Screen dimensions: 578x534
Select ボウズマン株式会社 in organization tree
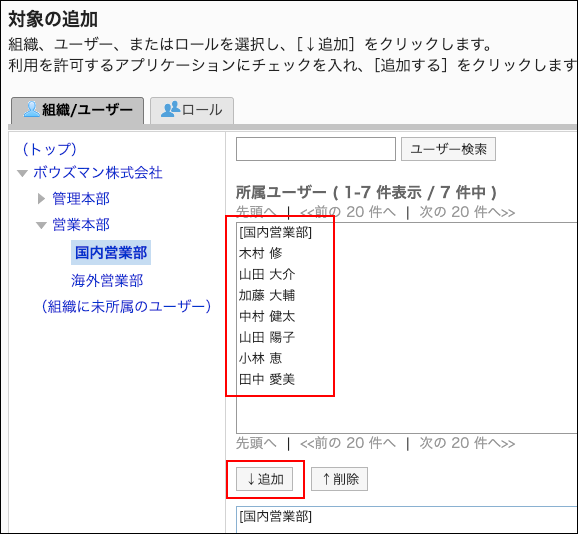[98, 172]
